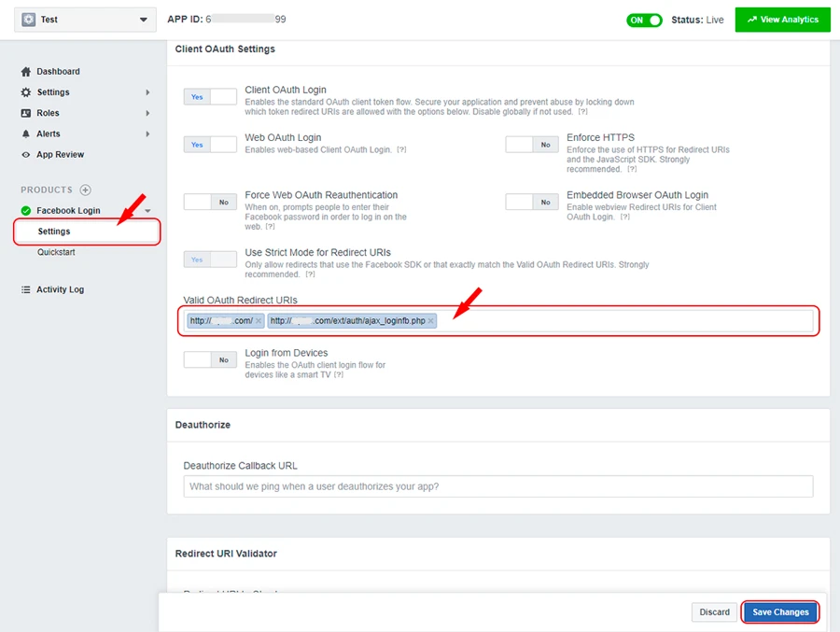Expand the Settings submenu arrow in sidebar
Viewport: 840px width, 632px height.
(x=147, y=92)
